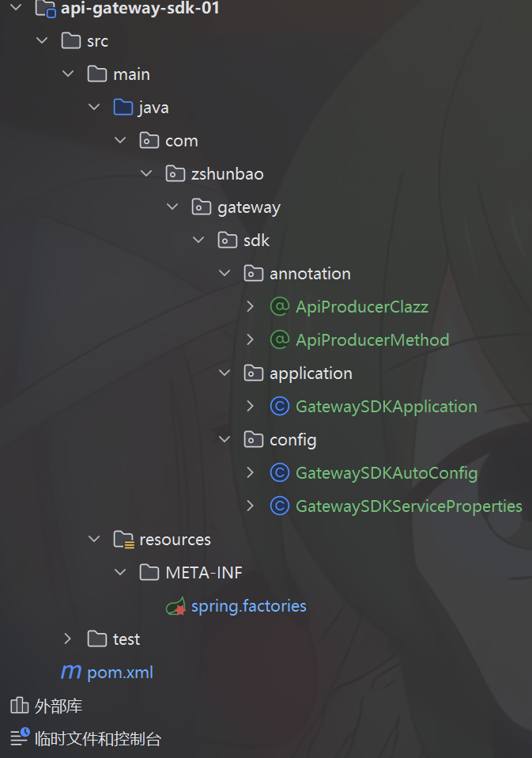Click the class icon of GatewaySDKApplication
Image resolution: width=532 pixels, height=758 pixels.
279,407
